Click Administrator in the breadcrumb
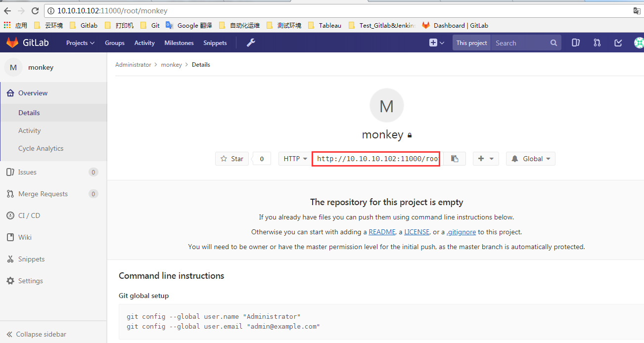The image size is (644, 343). [x=133, y=65]
